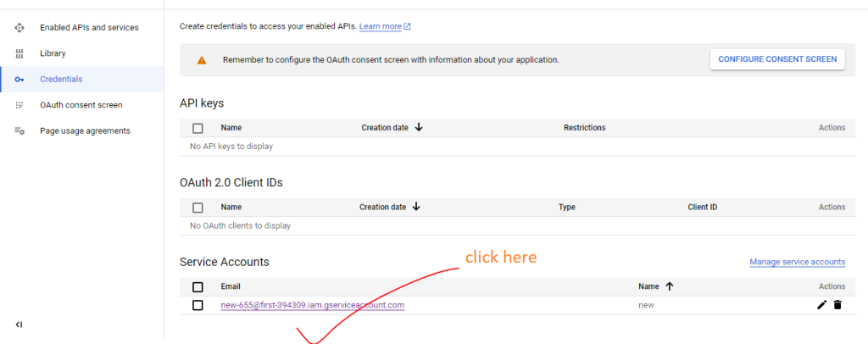
Task: Toggle select-all checkbox in API keys table
Action: [x=198, y=128]
